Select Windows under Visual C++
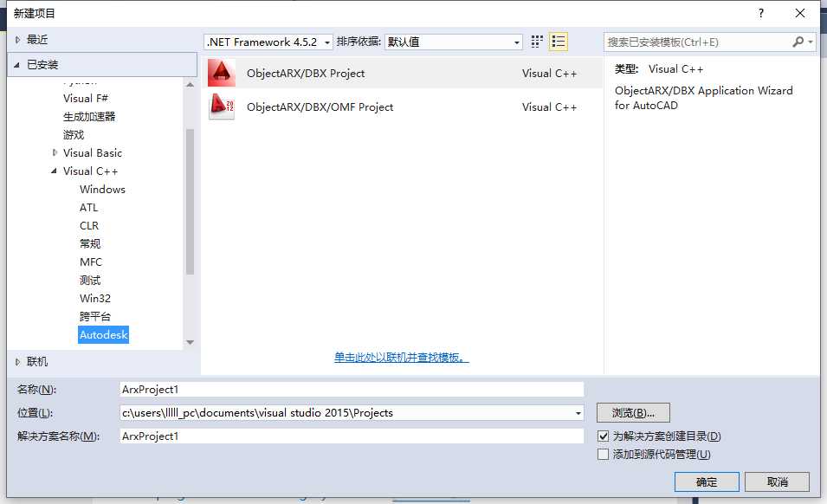Viewport: 827px width, 504px height. tap(102, 190)
